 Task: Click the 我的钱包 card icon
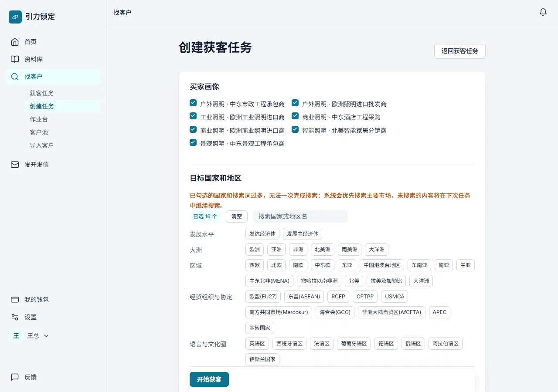[x=15, y=300]
